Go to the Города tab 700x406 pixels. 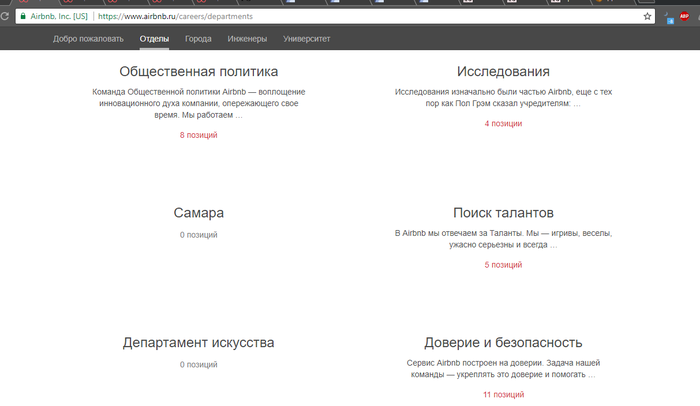[x=198, y=39]
